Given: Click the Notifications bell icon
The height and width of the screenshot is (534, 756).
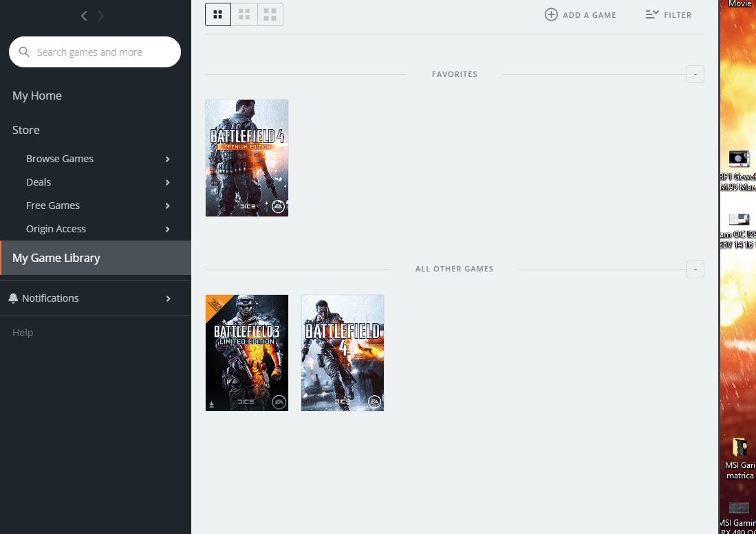Looking at the screenshot, I should point(14,298).
